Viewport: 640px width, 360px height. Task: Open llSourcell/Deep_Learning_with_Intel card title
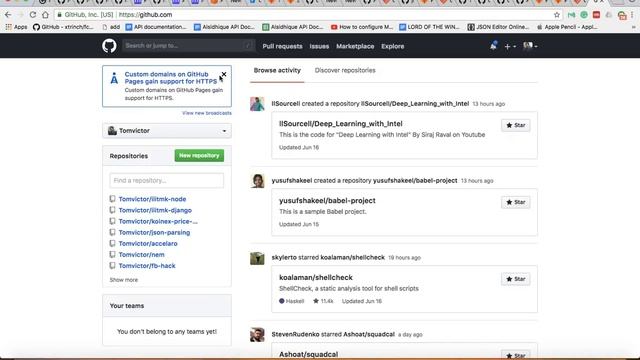coord(341,124)
